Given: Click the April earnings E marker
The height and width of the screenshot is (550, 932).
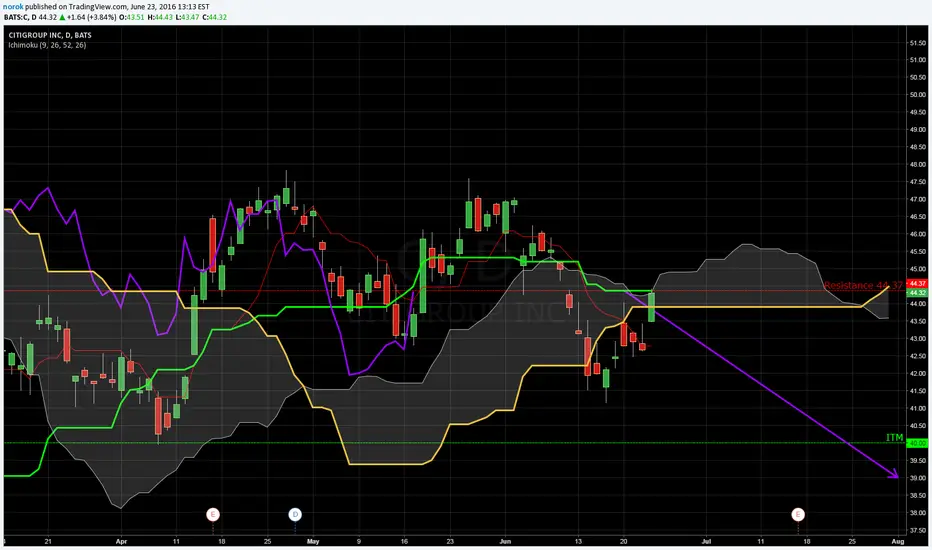Looking at the screenshot, I should pyautogui.click(x=213, y=514).
